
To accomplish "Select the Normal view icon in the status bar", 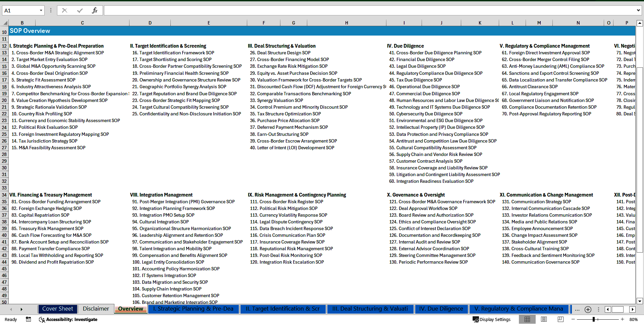I will click(x=527, y=319).
